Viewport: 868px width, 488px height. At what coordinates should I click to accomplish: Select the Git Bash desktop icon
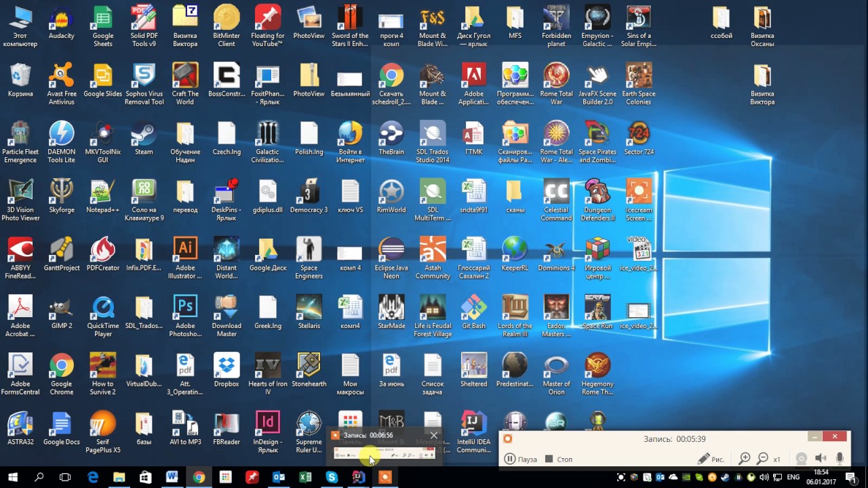pos(473,313)
